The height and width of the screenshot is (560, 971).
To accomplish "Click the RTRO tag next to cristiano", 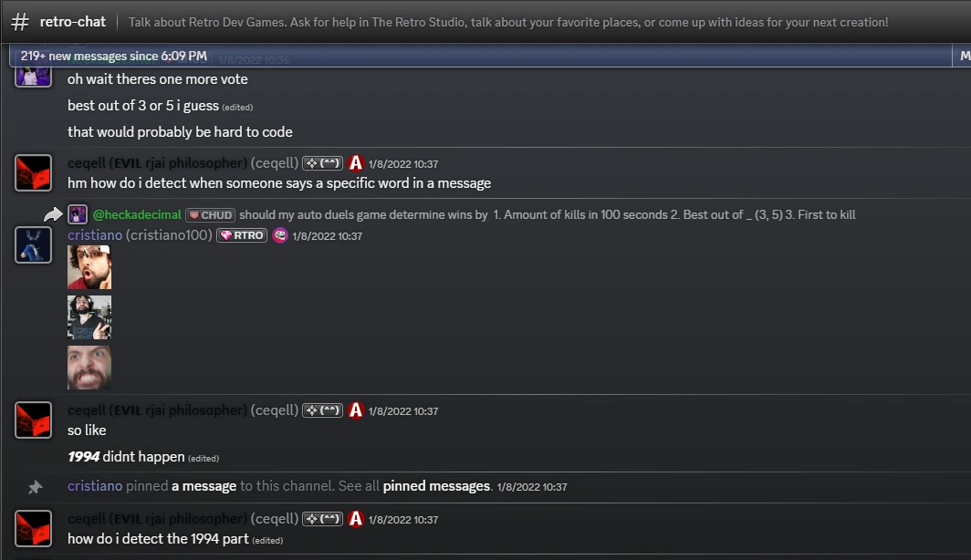I will (242, 235).
